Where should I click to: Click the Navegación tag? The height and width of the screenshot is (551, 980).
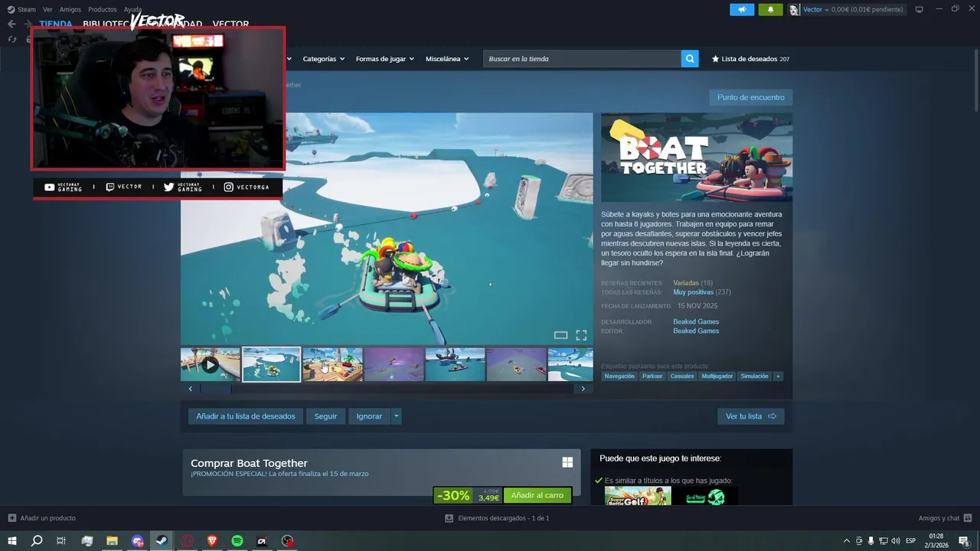pyautogui.click(x=619, y=376)
